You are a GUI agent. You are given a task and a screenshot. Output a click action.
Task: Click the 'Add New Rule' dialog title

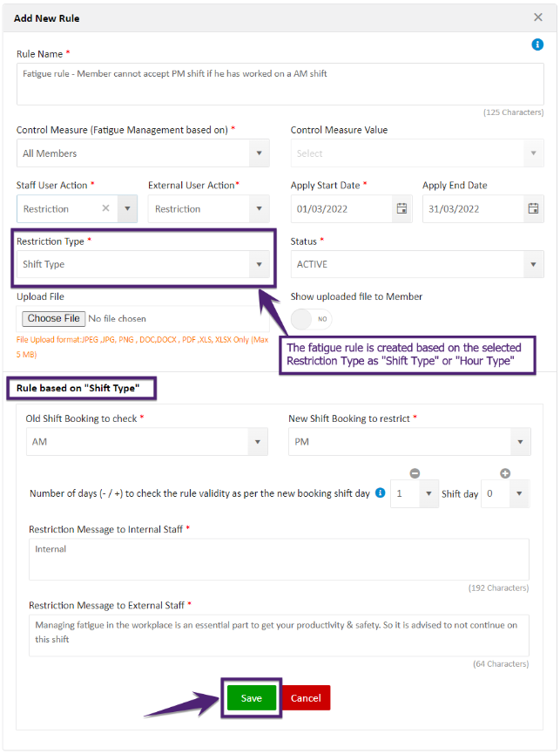46,18
